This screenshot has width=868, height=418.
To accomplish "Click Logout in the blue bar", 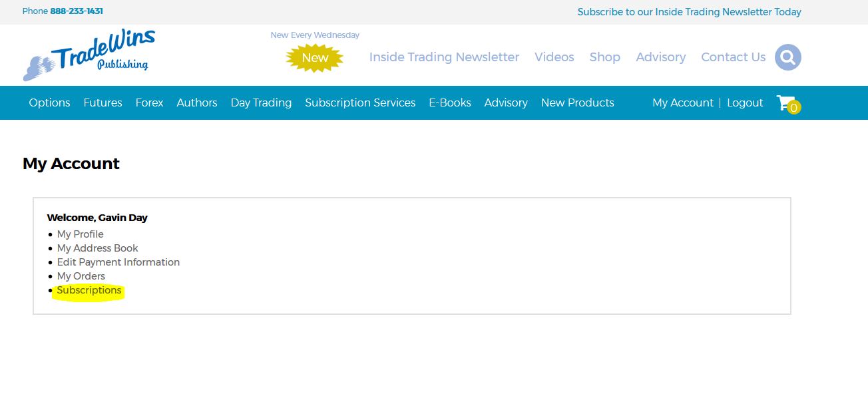I will click(745, 103).
